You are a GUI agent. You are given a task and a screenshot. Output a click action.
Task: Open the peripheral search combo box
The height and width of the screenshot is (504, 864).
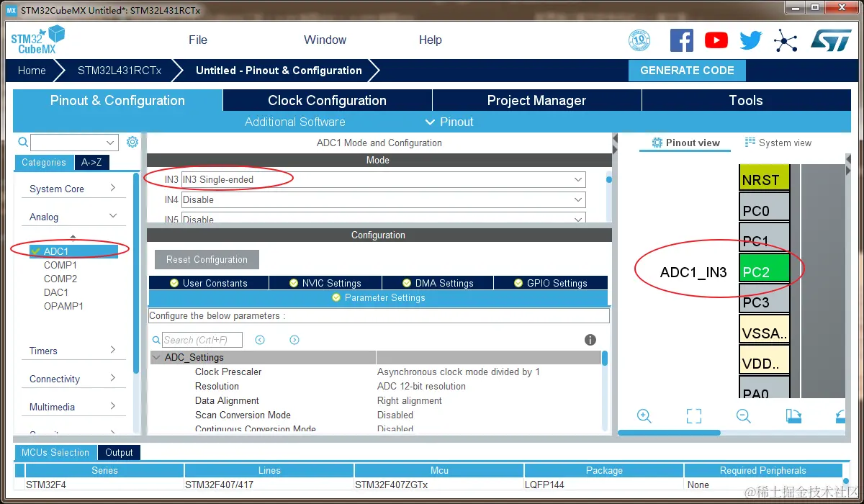coord(74,143)
